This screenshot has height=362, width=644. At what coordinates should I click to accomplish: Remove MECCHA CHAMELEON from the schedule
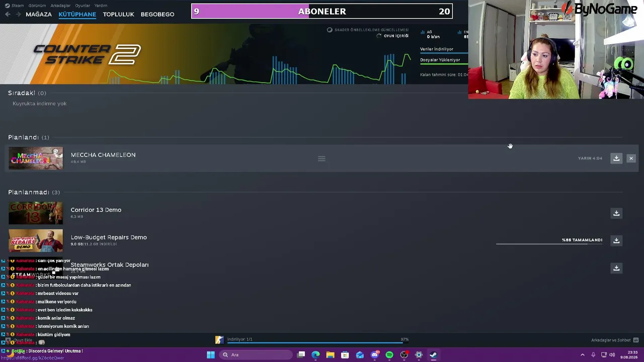pyautogui.click(x=631, y=158)
